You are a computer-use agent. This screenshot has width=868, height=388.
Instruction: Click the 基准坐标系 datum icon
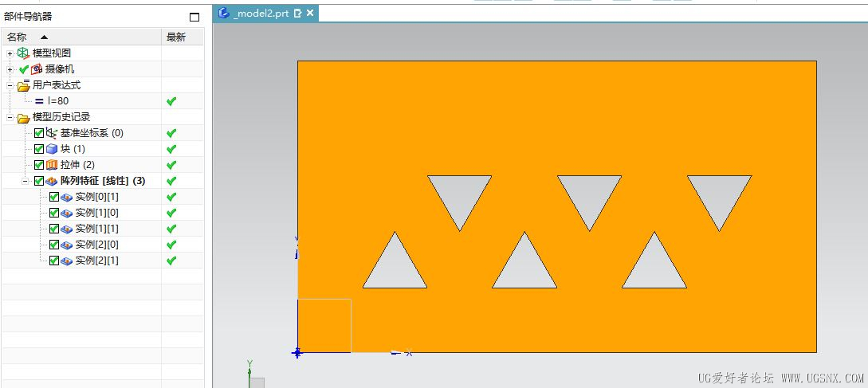(52, 133)
